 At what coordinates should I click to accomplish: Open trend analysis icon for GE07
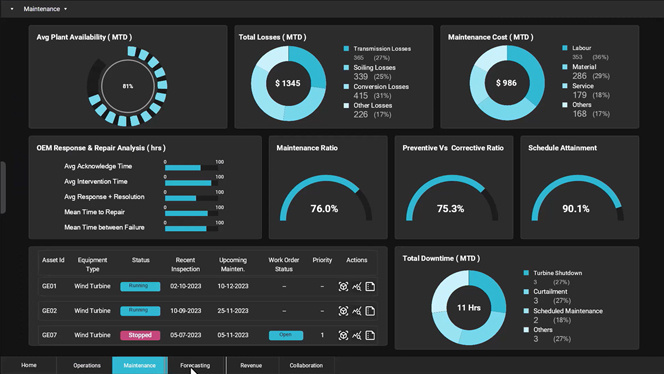tap(357, 335)
